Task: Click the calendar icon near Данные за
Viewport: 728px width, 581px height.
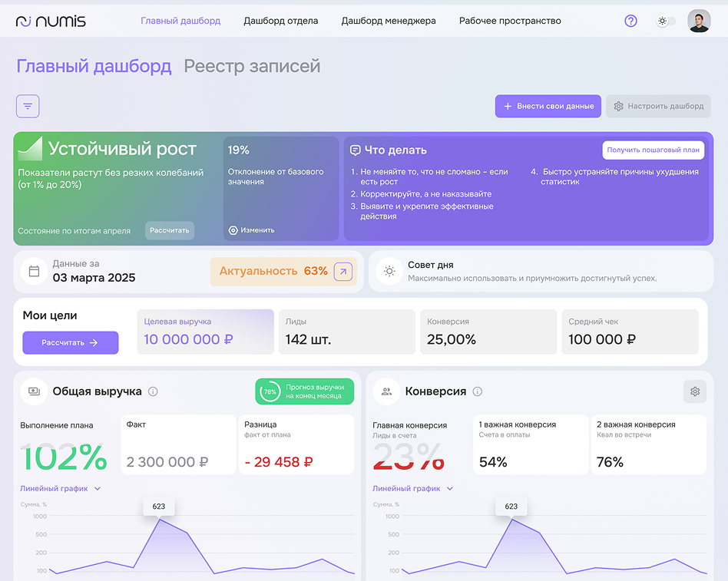Action: pyautogui.click(x=34, y=271)
